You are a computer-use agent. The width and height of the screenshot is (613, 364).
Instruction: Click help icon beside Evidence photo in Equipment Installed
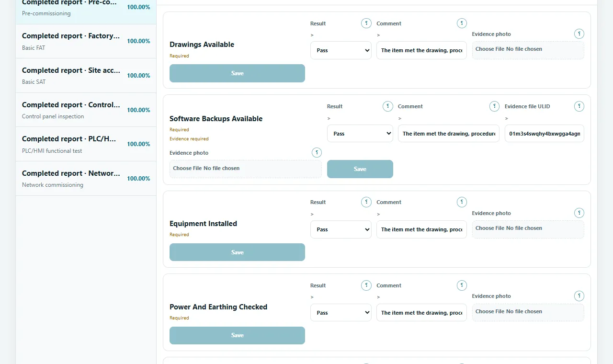[579, 213]
